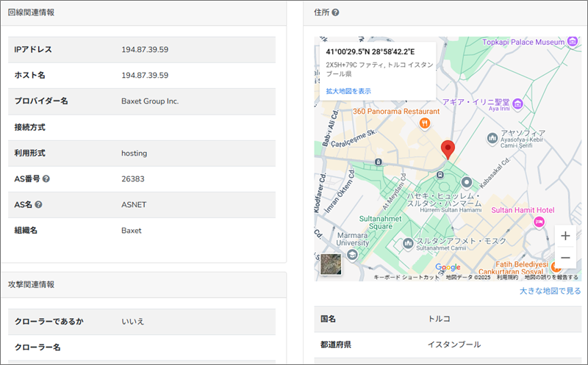Select IP address value 194.87.39.59 in IPアドレス row
The height and width of the screenshot is (365, 588).
(145, 49)
